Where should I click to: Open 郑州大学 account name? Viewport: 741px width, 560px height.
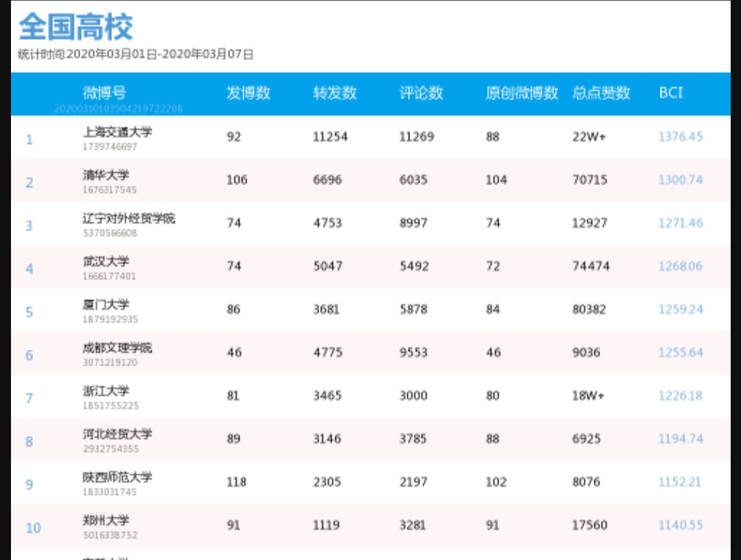click(106, 520)
